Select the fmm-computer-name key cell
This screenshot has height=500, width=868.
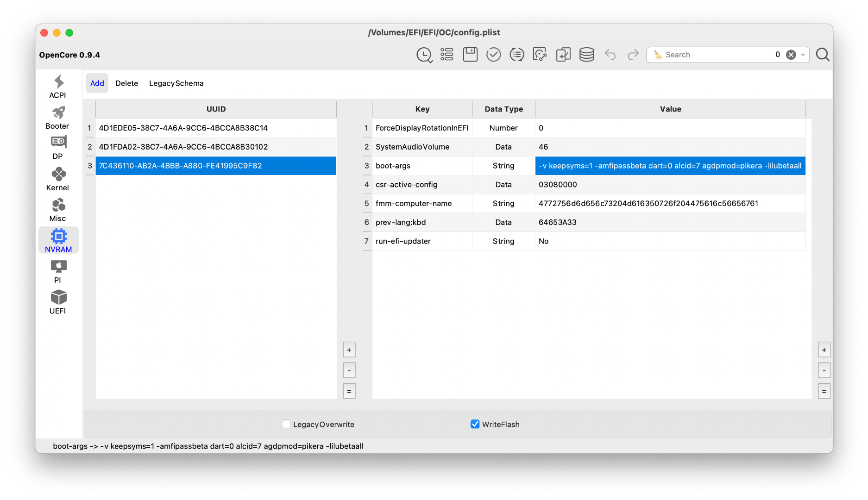click(x=422, y=204)
